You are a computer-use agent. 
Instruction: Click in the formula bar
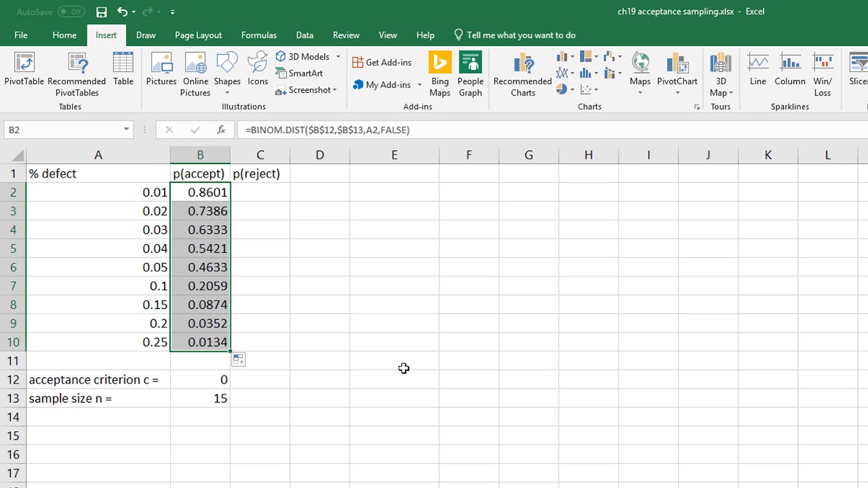click(553, 129)
